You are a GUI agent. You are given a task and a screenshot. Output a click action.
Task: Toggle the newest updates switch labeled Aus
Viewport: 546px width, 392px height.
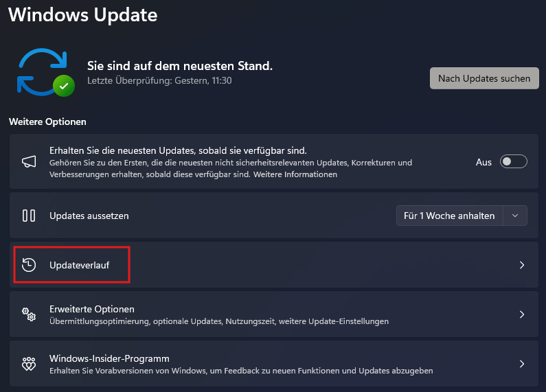point(513,161)
